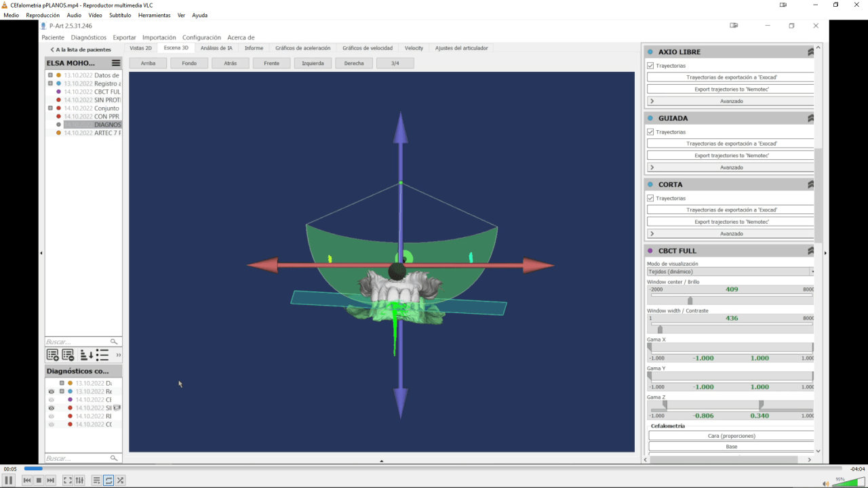Click the up arrow below the 3D viewport
Image resolution: width=868 pixels, height=488 pixels.
382,461
